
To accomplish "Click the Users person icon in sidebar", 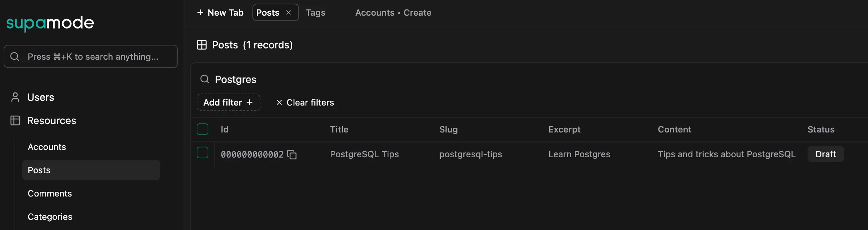I will (x=15, y=97).
